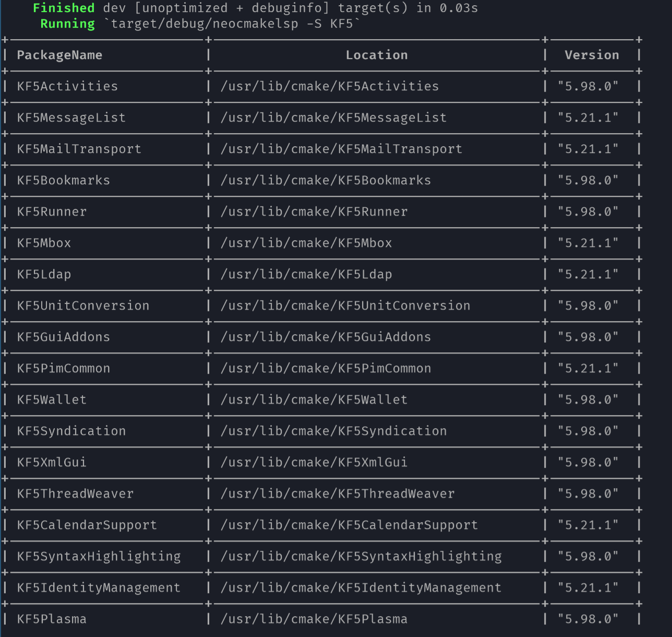Click the "[unoptimized + debuginfo]" text
Screen dimensions: 672x637
click(x=232, y=8)
